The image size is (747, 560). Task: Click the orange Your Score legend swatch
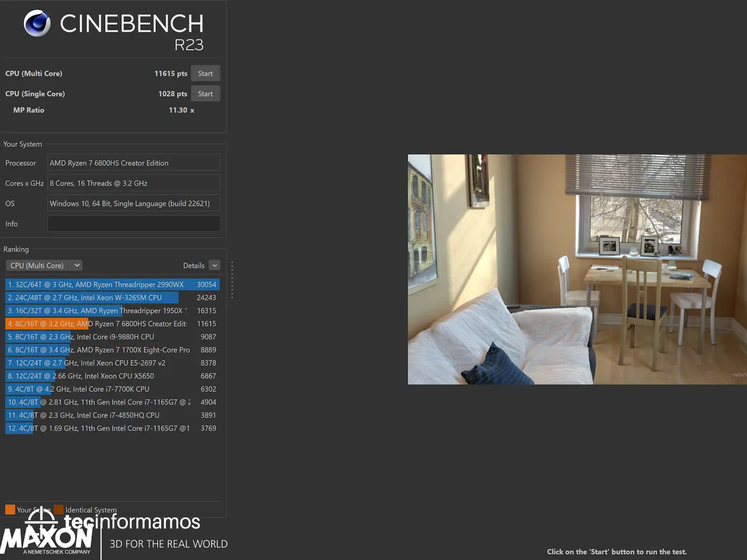pyautogui.click(x=10, y=509)
